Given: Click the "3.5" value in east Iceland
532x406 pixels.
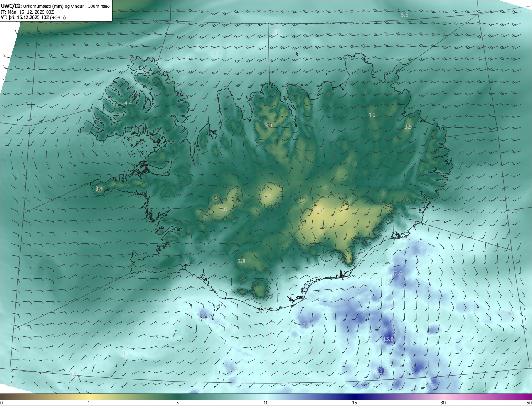Looking at the screenshot, I should (x=408, y=127).
